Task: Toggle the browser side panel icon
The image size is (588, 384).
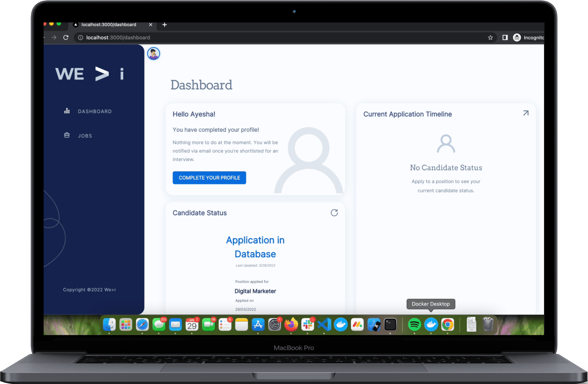Action: click(505, 37)
